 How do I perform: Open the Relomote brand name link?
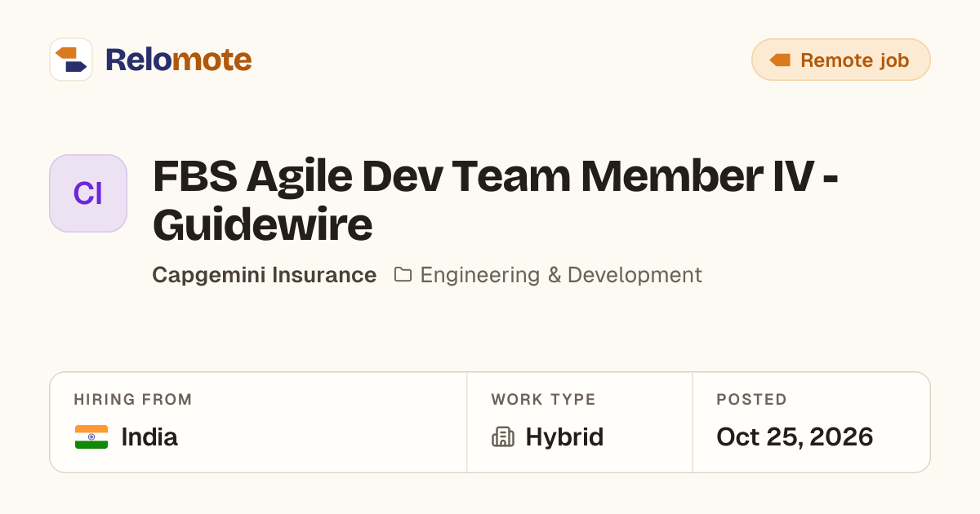point(178,60)
